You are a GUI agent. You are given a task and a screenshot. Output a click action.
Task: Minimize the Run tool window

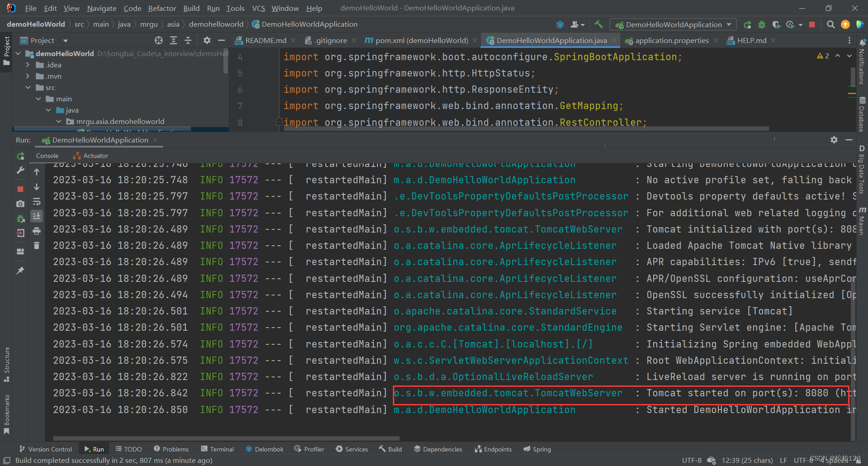click(x=849, y=140)
